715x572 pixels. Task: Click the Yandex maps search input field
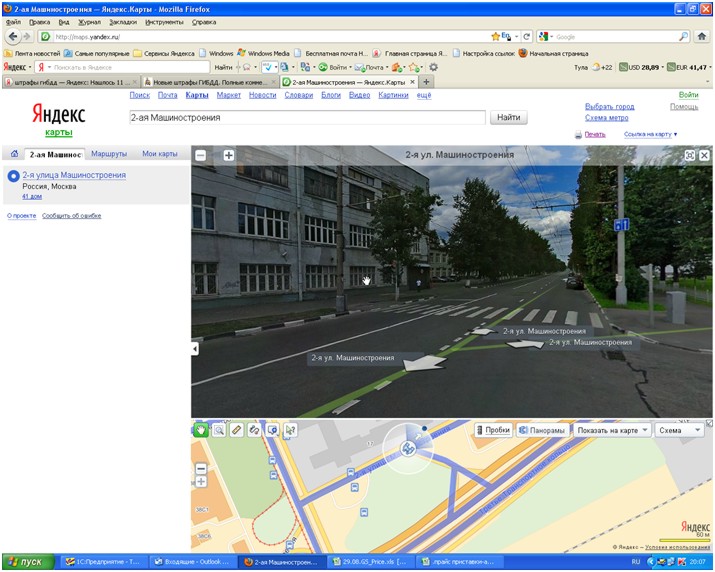(307, 117)
